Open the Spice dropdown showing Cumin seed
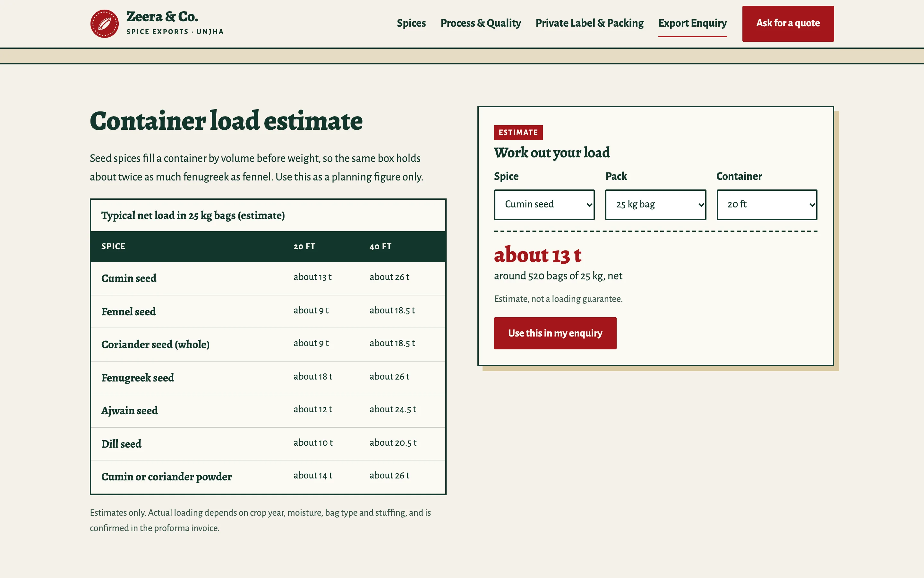The image size is (924, 578). pos(544,205)
